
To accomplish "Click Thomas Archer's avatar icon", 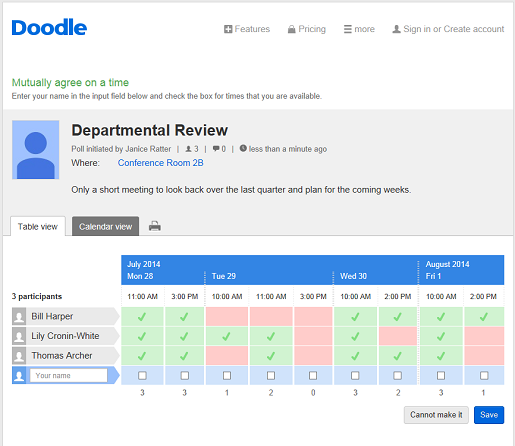I will click(x=19, y=356).
